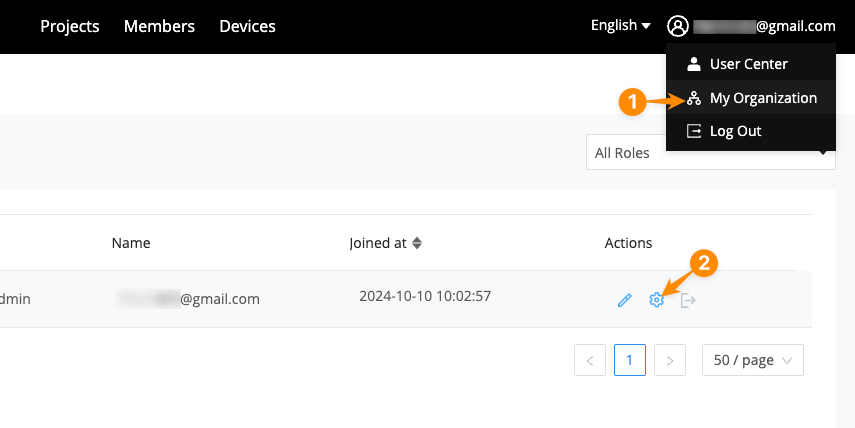
Task: Click the My Organization hierarchy icon
Action: (694, 98)
